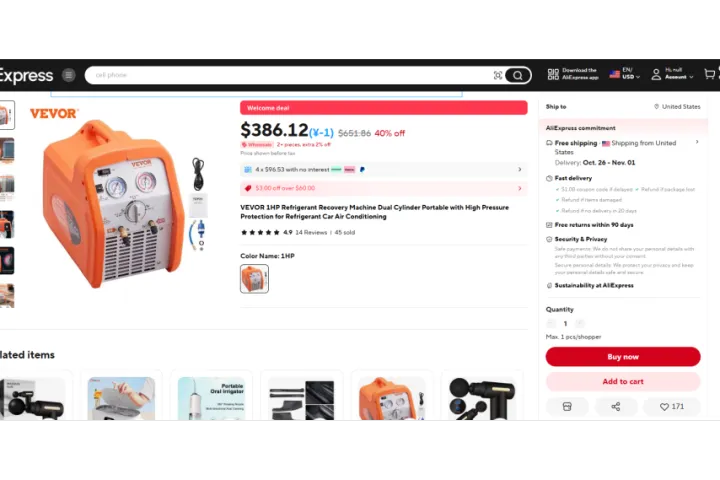Change Ship to United States location

tap(677, 107)
